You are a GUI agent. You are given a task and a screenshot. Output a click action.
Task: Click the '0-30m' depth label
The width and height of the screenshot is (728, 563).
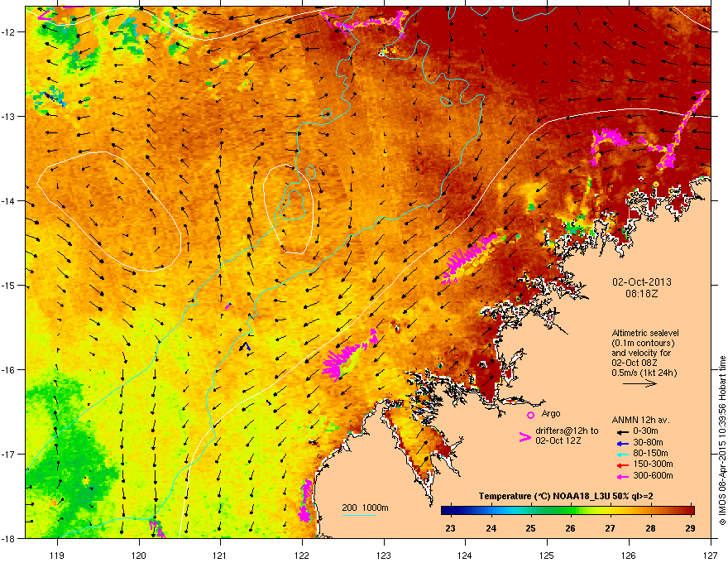(x=645, y=431)
